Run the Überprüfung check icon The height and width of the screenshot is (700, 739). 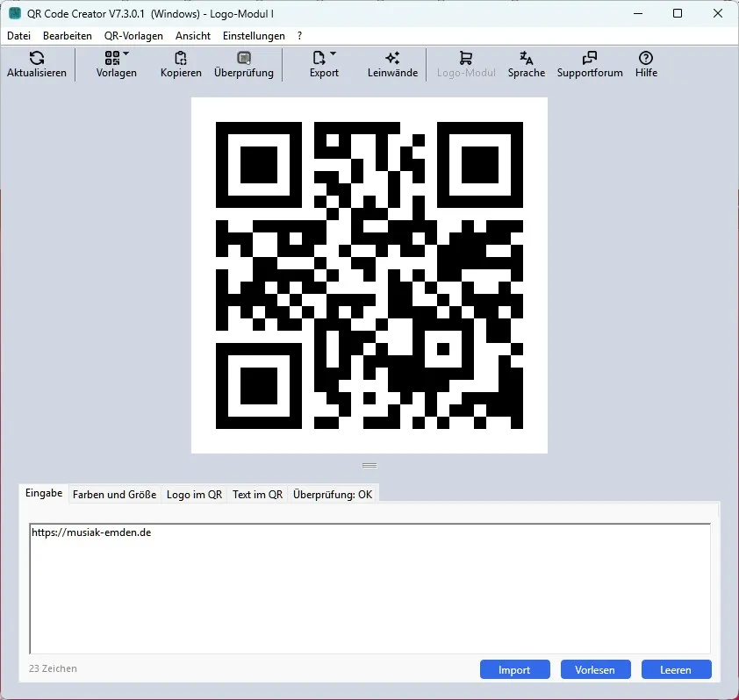tap(244, 58)
